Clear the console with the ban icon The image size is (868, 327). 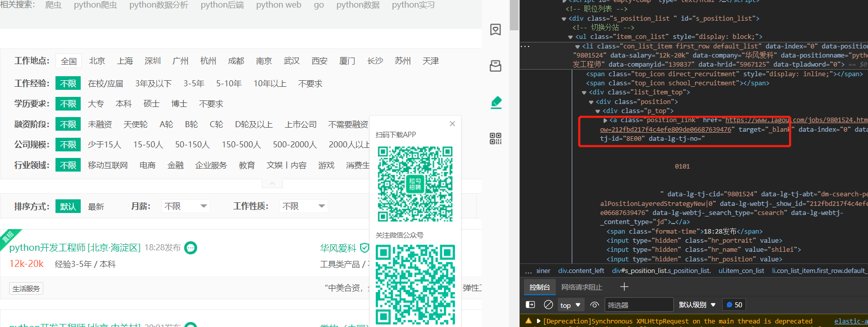click(x=549, y=305)
